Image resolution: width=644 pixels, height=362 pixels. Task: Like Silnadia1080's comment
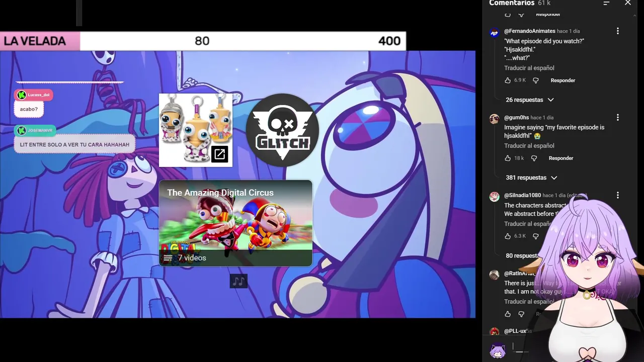508,236
